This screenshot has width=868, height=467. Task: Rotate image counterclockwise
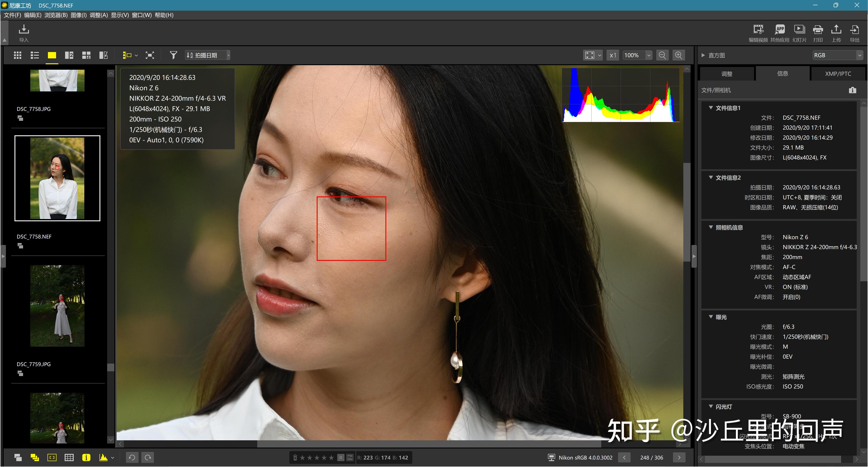click(x=132, y=457)
